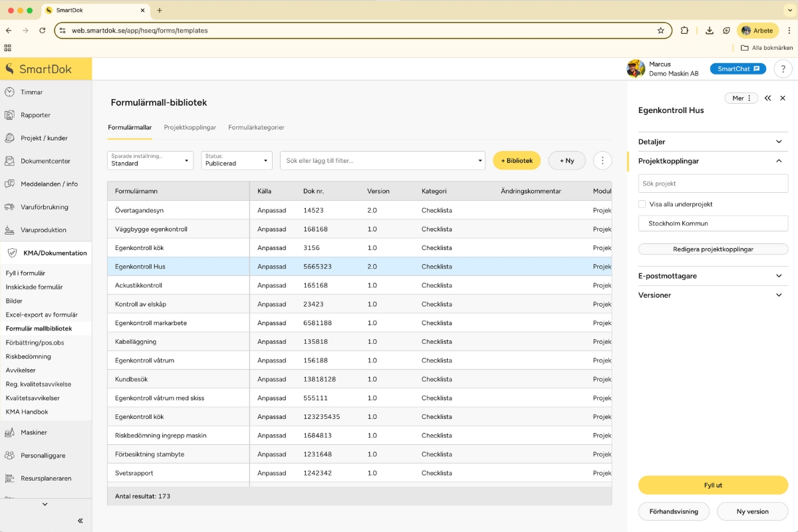Open Inskickade formulär submenu item
This screenshot has width=798, height=532.
point(34,287)
